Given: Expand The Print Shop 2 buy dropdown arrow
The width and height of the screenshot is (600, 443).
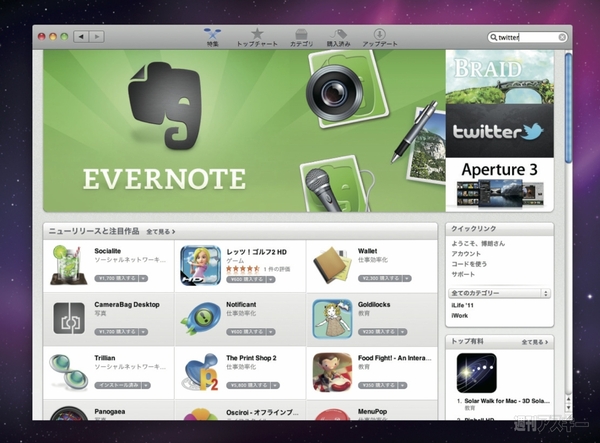Looking at the screenshot, I should (x=275, y=386).
